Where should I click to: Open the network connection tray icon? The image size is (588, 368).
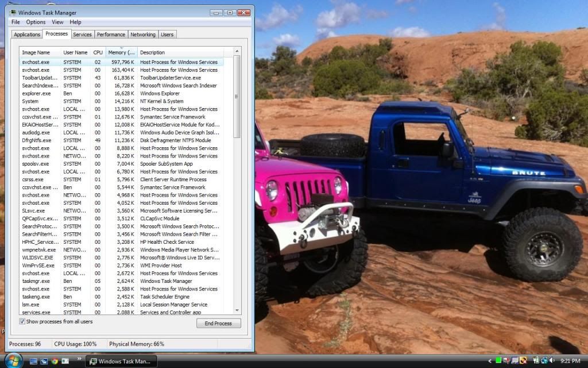pos(544,361)
